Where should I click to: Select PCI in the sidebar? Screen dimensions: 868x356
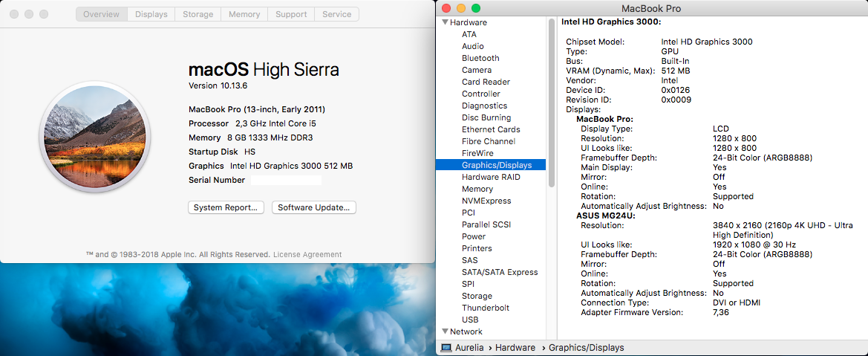[x=469, y=213]
